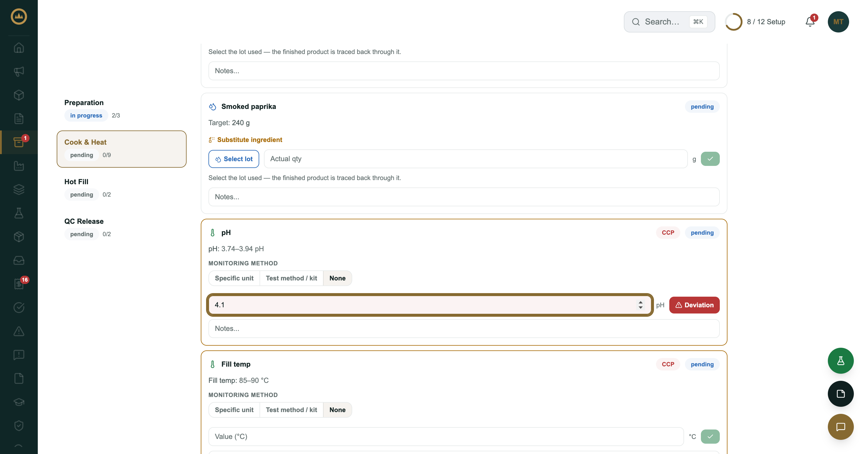This screenshot has height=454, width=868.
Task: Open the 8 / 12 Setup progress
Action: tap(755, 22)
